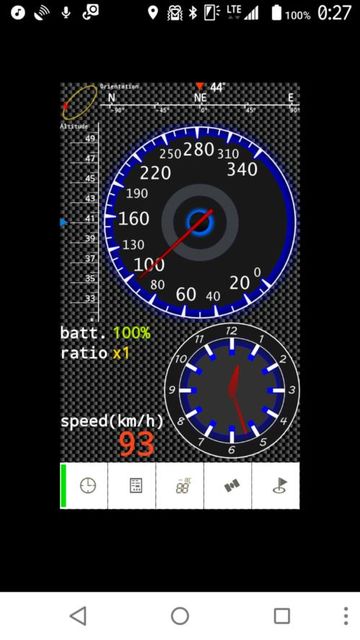Viewport: 360px width, 640px height.
Task: Tap the yellow orientation ellipse indicator
Action: point(80,102)
